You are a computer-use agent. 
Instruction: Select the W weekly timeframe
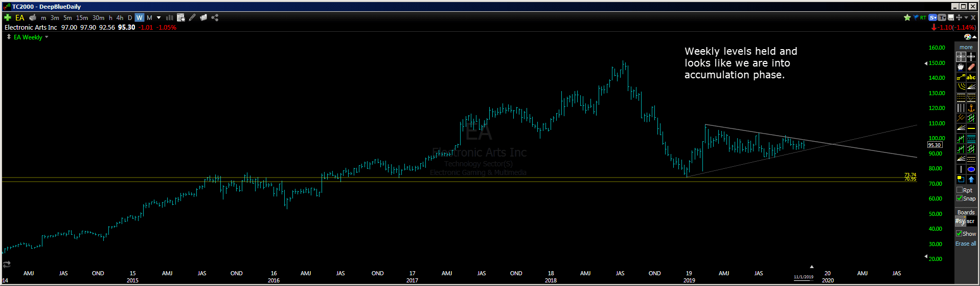pyautogui.click(x=140, y=18)
